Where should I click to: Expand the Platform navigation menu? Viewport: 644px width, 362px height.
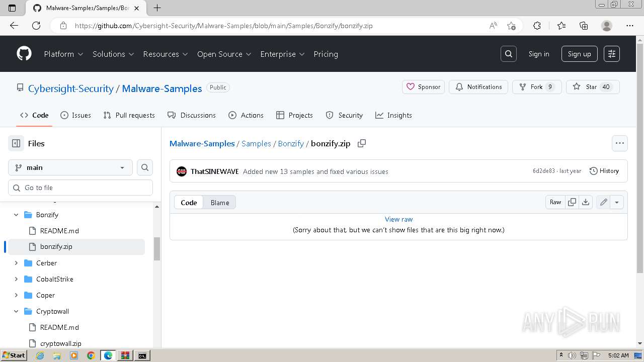click(x=63, y=54)
